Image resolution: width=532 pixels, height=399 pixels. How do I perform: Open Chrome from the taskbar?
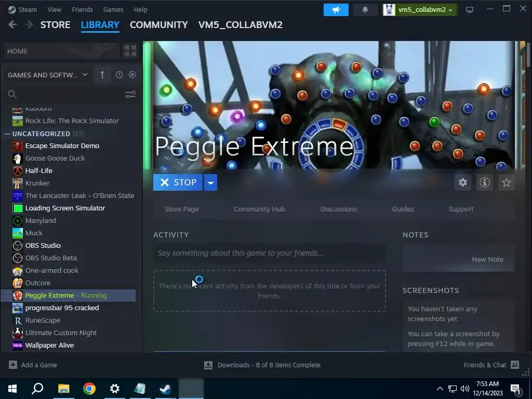[x=89, y=389]
